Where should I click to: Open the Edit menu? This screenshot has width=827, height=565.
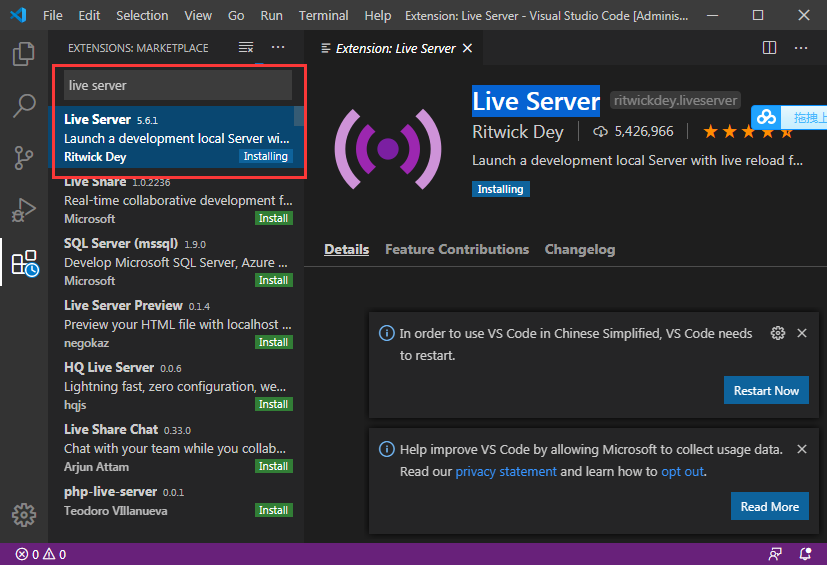pyautogui.click(x=89, y=15)
